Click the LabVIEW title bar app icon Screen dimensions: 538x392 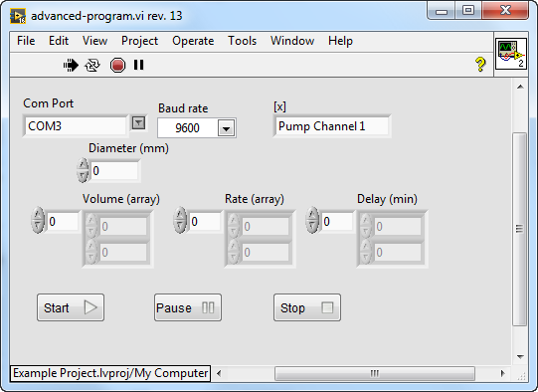(x=18, y=16)
